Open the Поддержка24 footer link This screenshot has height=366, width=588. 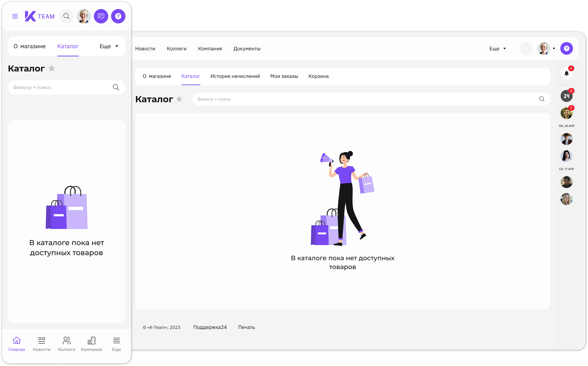210,327
